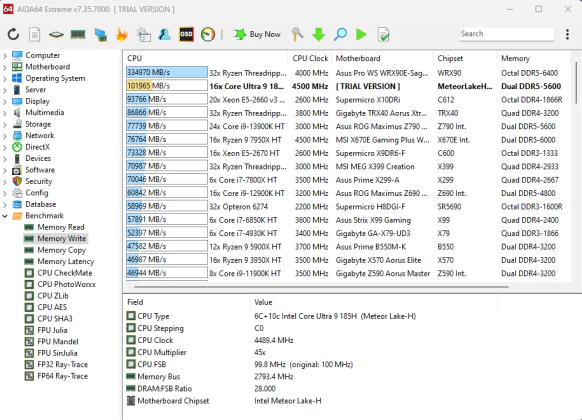Select Software in the sidebar tree

[40, 170]
